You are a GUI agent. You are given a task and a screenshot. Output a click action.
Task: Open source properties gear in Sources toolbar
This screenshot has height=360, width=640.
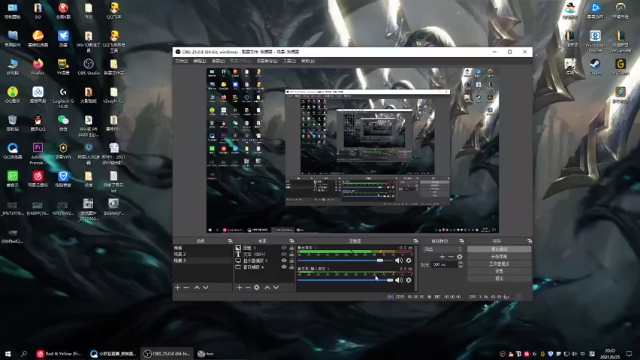(x=257, y=287)
